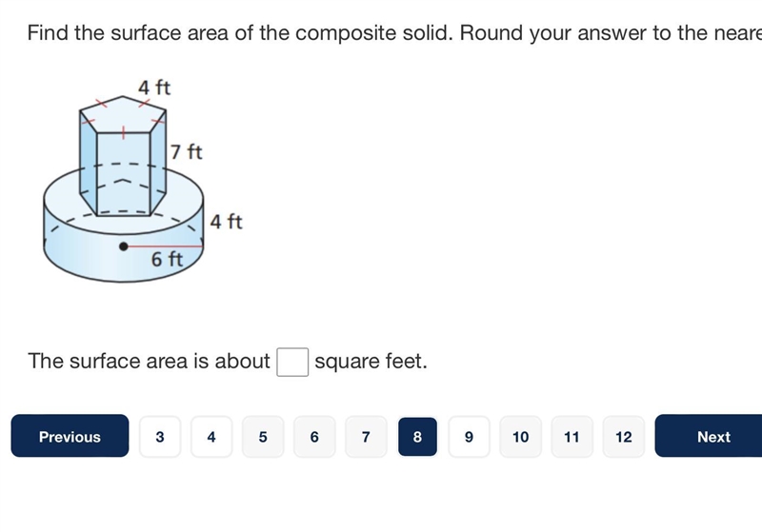762x532 pixels.
Task: Click the pentagon's 4 ft side label
Action: pyautogui.click(x=154, y=88)
